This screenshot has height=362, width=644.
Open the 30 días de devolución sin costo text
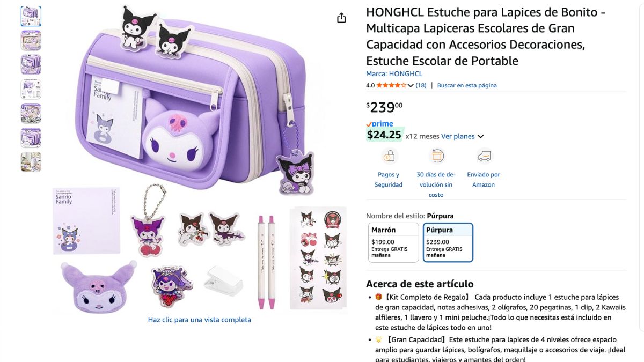click(x=436, y=184)
